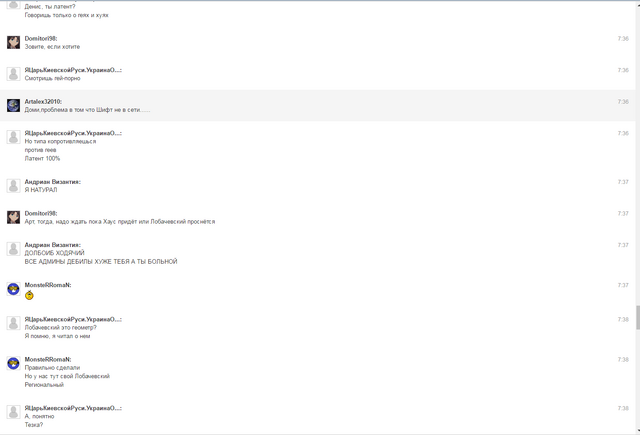
Task: Click the blank avatar beside "Лобачевский это геометр?"
Action: 13,323
